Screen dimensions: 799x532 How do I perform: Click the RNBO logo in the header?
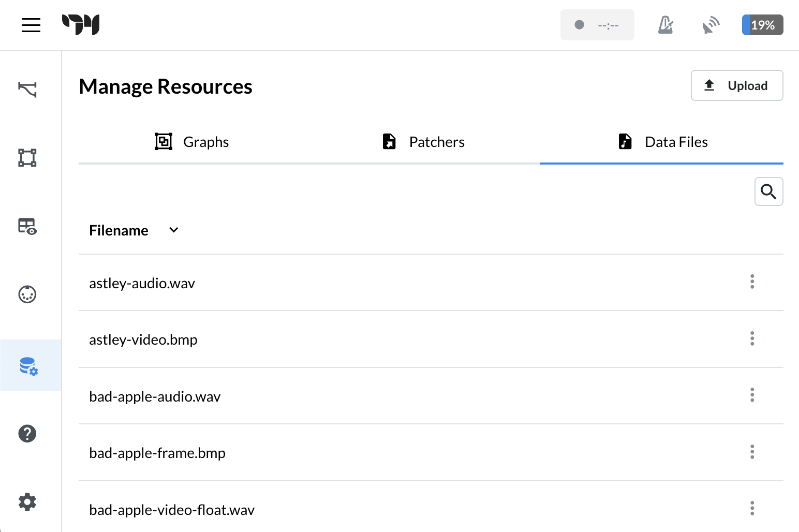pyautogui.click(x=81, y=25)
